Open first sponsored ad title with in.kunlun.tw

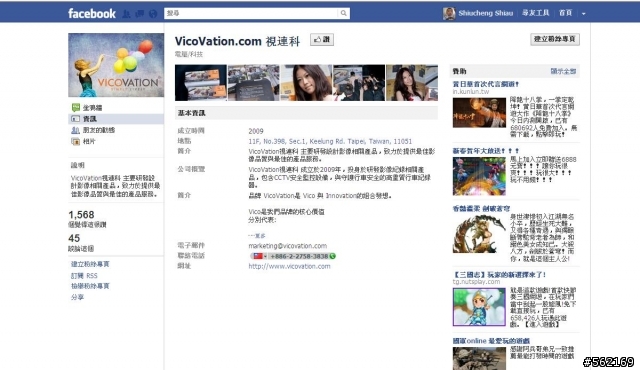(x=486, y=84)
